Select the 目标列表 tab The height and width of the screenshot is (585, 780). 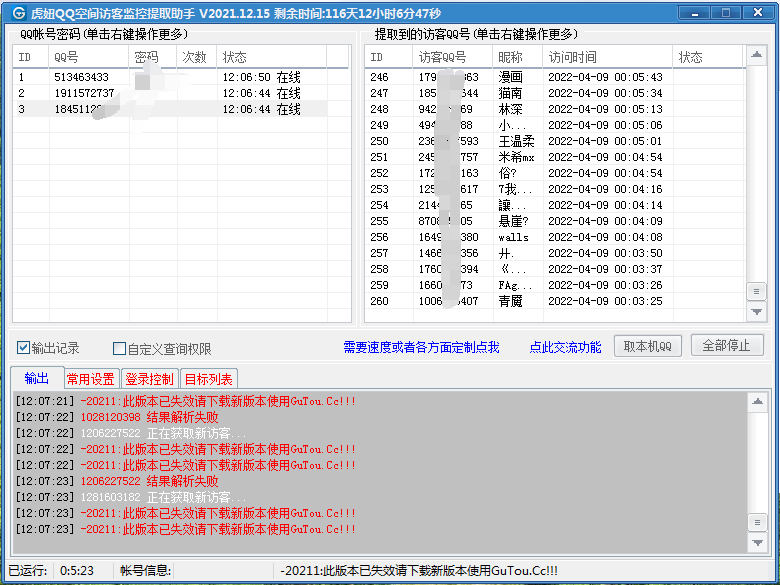tap(209, 379)
